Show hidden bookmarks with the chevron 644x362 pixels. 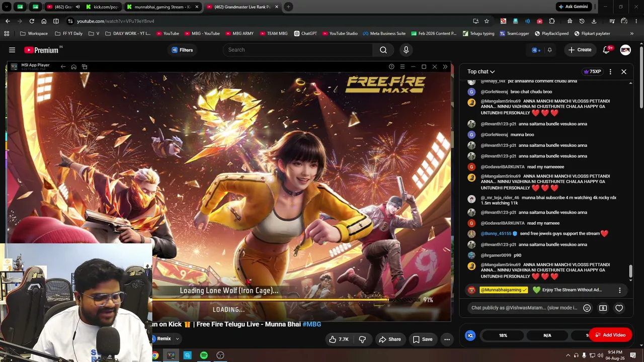point(632,34)
